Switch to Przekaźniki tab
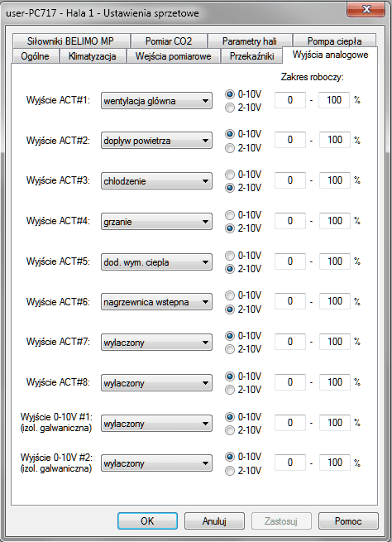The width and height of the screenshot is (392, 542). coord(251,56)
